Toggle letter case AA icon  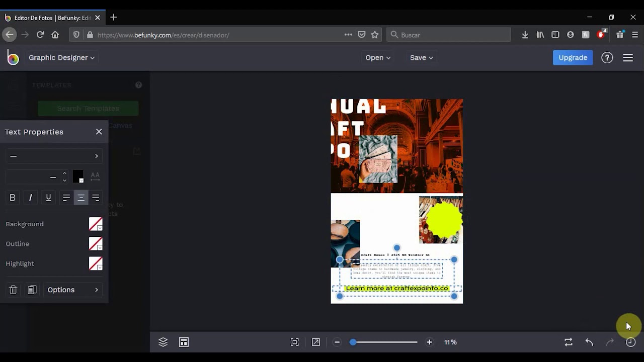click(x=95, y=176)
